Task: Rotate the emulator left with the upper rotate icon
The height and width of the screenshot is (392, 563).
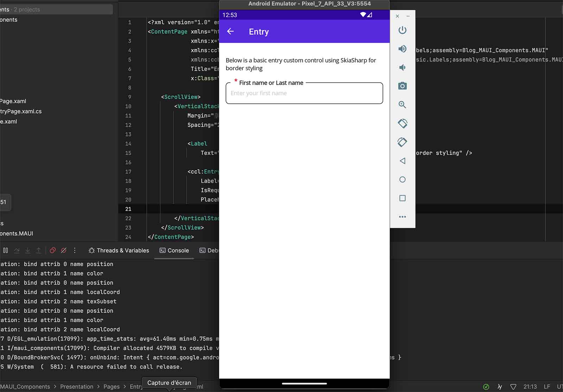Action: [x=402, y=123]
